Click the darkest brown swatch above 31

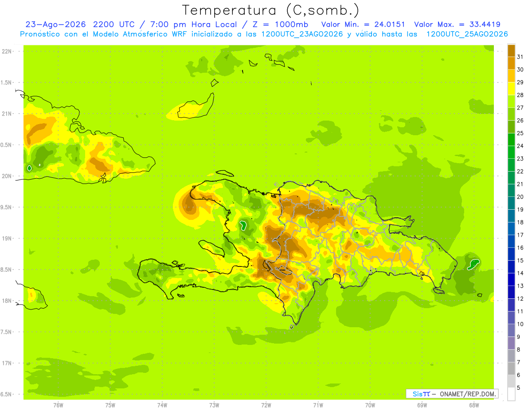(x=511, y=51)
